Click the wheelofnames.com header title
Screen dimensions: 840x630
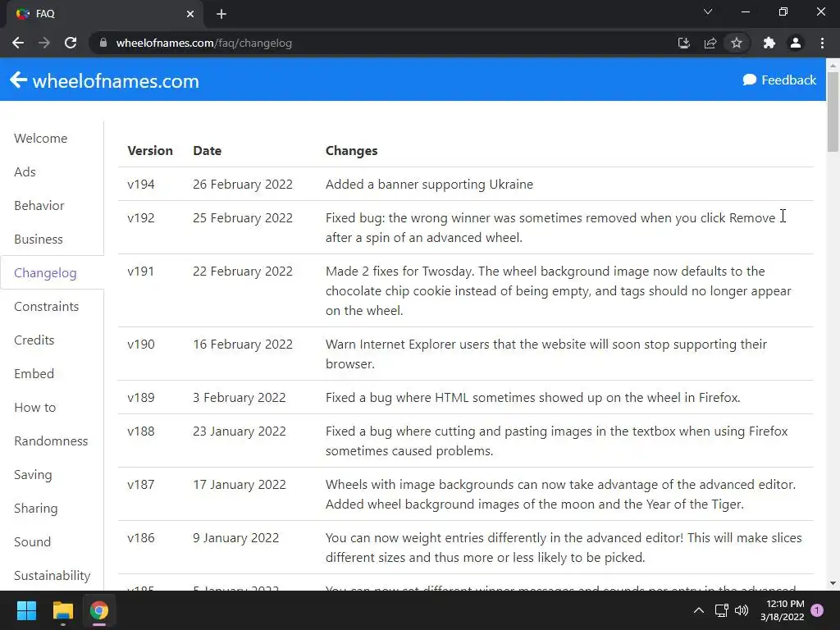point(116,81)
